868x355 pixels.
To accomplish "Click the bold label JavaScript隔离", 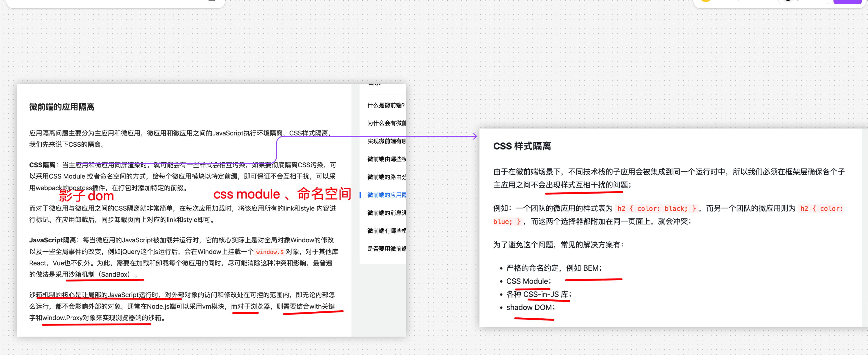I will [x=53, y=240].
